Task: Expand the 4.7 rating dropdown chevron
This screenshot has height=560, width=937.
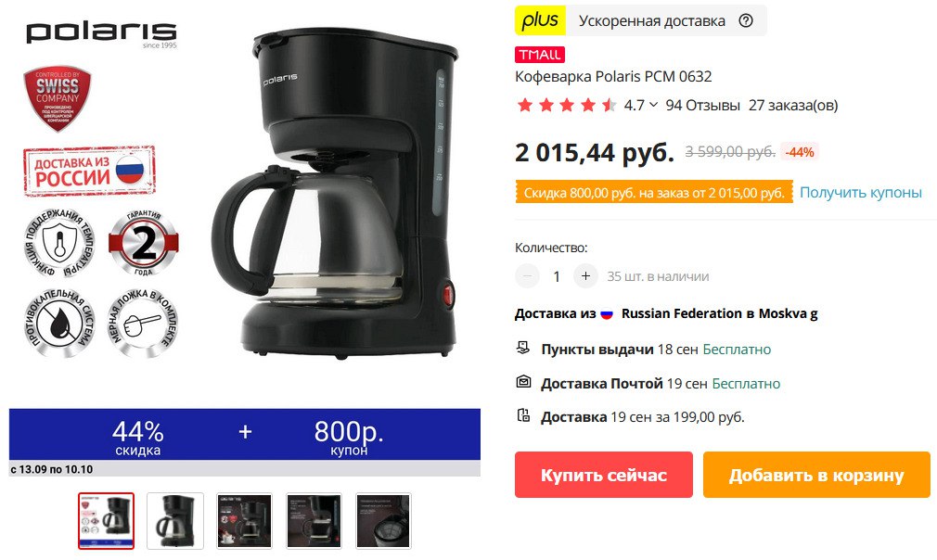Action: coord(654,105)
